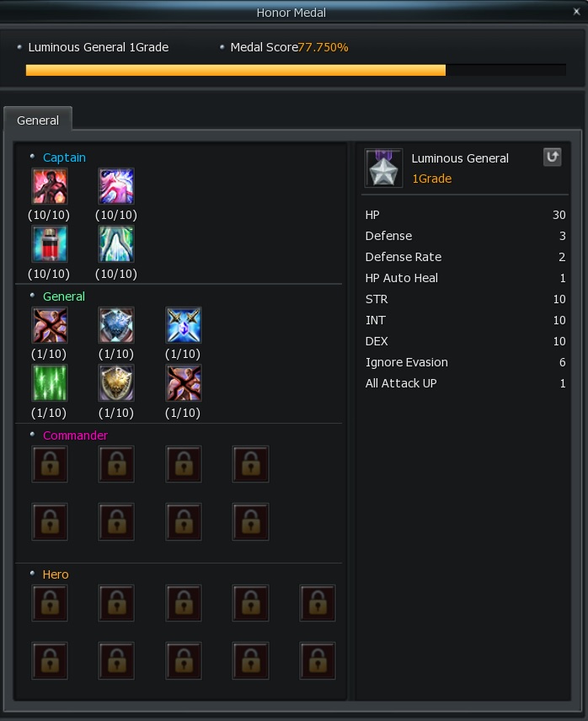Select the golden lion shield General skill
The image size is (588, 721).
[116, 382]
